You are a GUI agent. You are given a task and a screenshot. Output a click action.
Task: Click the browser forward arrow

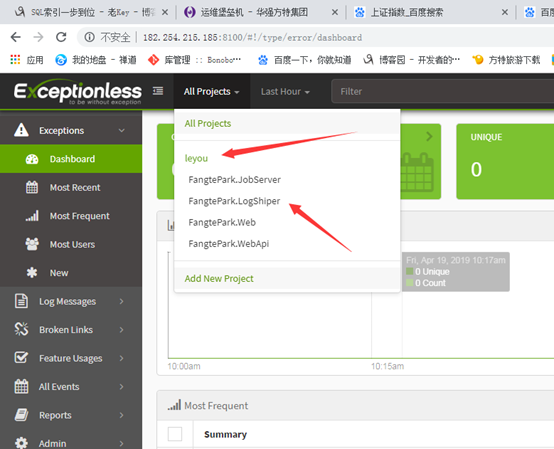[x=38, y=37]
